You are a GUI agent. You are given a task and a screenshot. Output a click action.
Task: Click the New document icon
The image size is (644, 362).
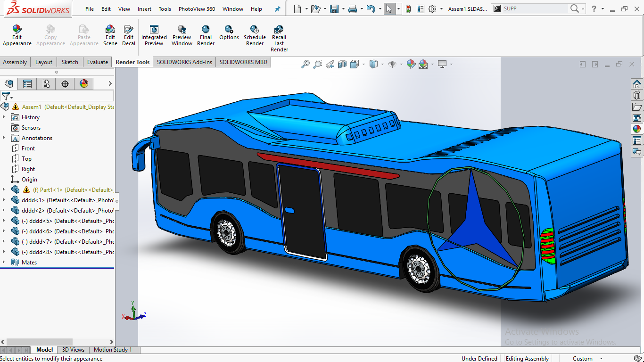tap(297, 8)
